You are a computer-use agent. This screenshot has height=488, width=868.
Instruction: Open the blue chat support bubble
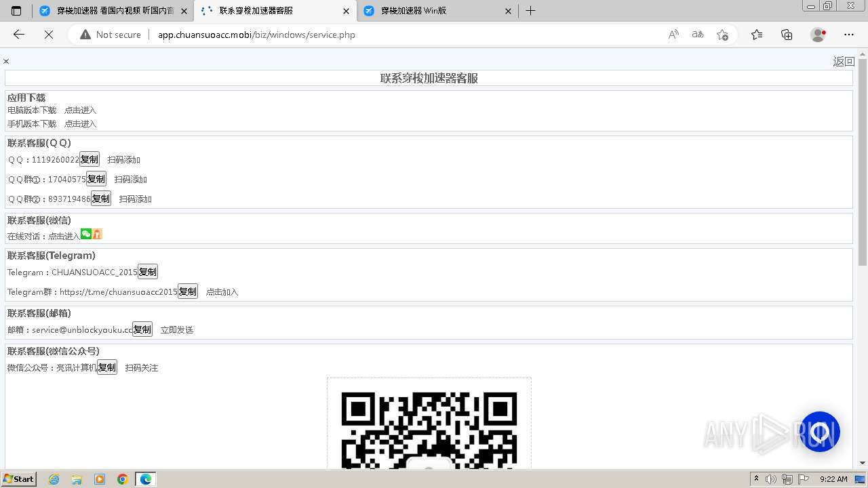[819, 432]
